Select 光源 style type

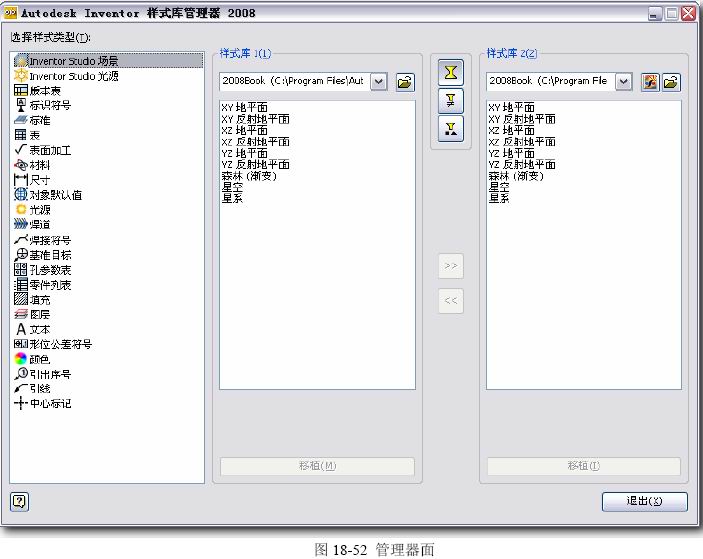coord(32,209)
